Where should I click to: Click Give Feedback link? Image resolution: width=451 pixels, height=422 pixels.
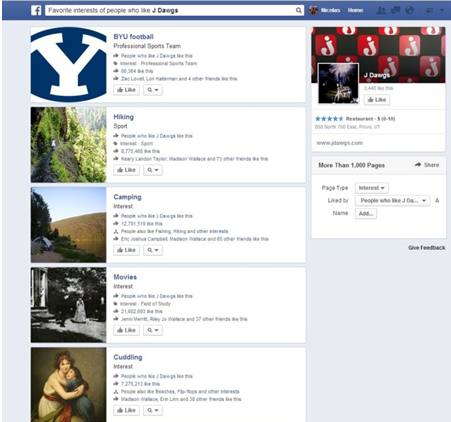point(427,248)
